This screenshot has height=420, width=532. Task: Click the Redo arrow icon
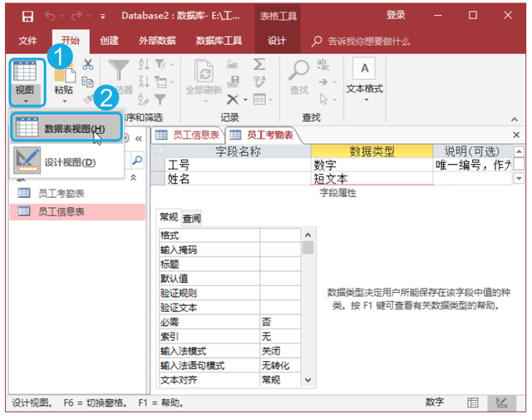(76, 16)
